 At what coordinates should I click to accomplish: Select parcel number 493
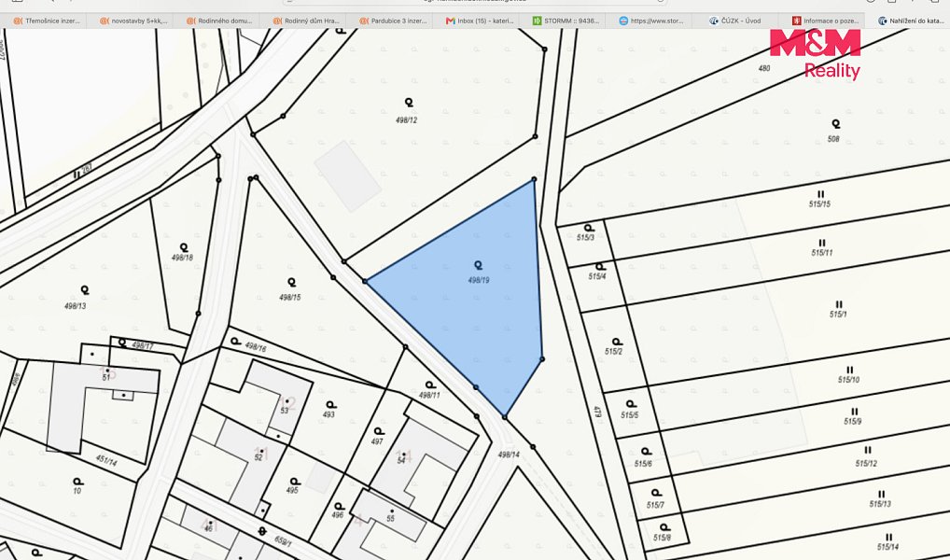328,414
